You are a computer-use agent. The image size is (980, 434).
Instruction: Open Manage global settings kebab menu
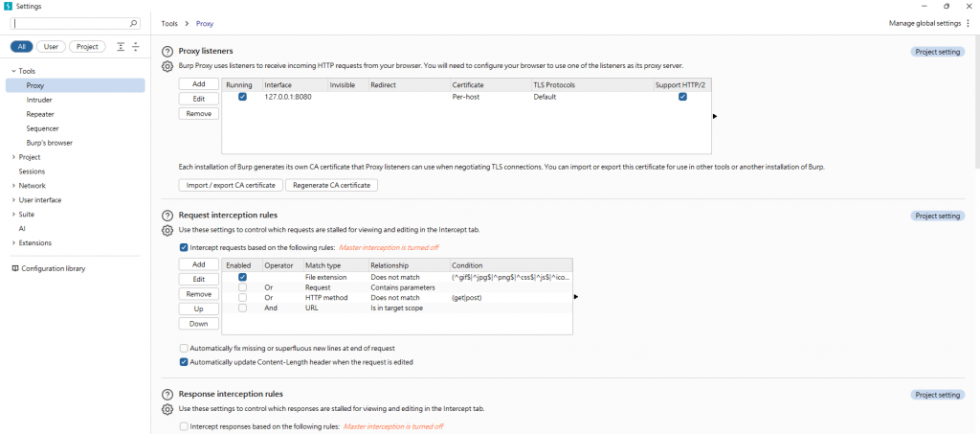(x=969, y=23)
